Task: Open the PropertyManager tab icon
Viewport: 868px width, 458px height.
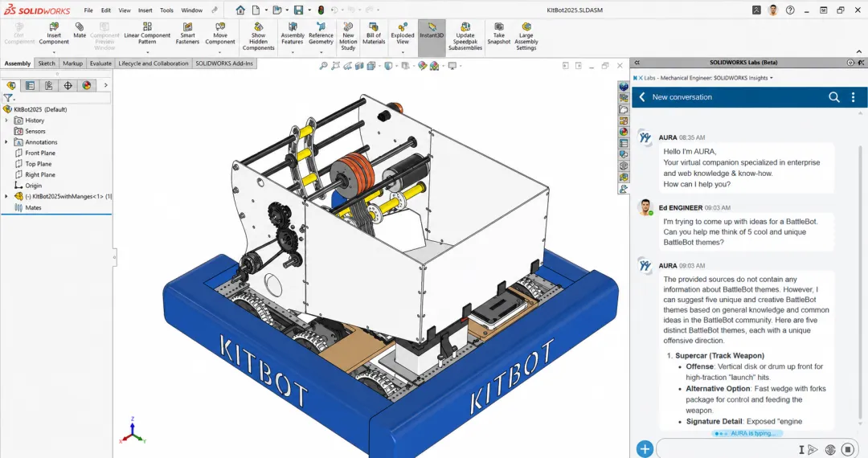Action: 30,85
